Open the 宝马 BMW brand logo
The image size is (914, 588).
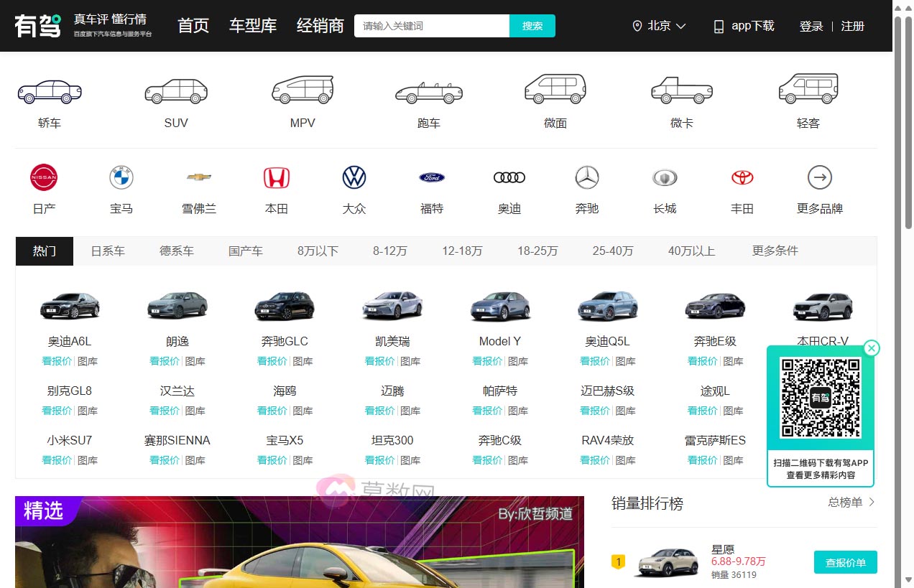[121, 177]
